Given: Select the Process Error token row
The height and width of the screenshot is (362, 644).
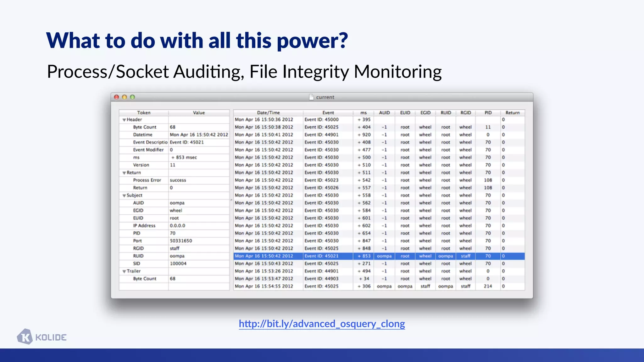Looking at the screenshot, I should tap(174, 180).
